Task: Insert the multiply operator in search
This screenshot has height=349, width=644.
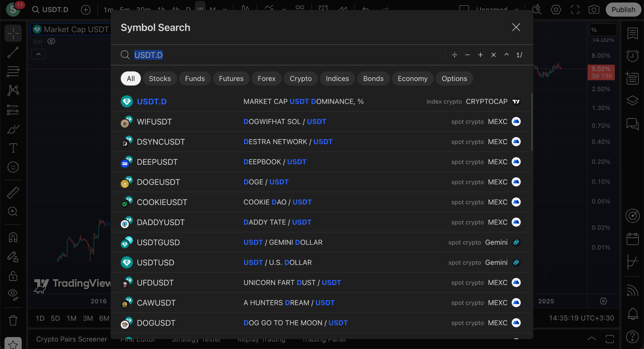Action: coord(493,55)
